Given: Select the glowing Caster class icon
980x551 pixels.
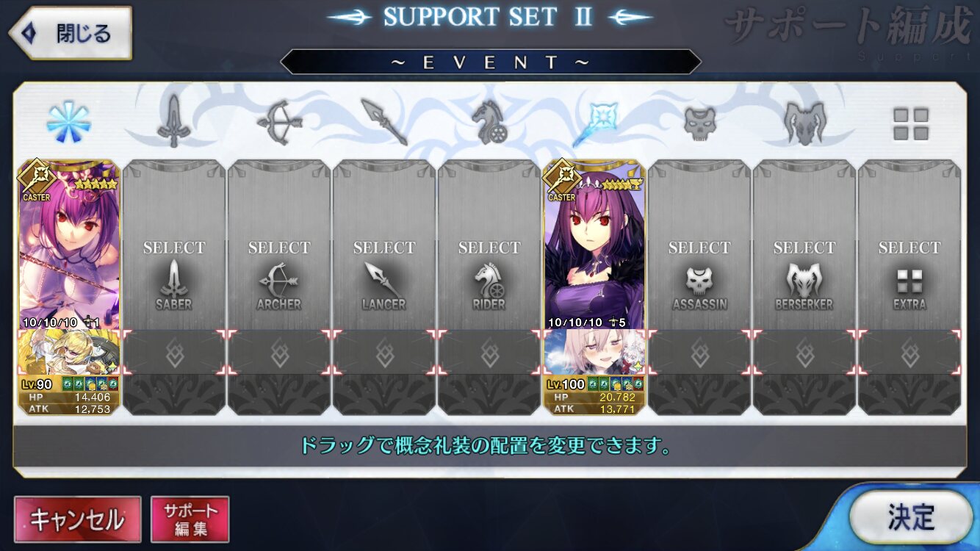Looking at the screenshot, I should 594,122.
